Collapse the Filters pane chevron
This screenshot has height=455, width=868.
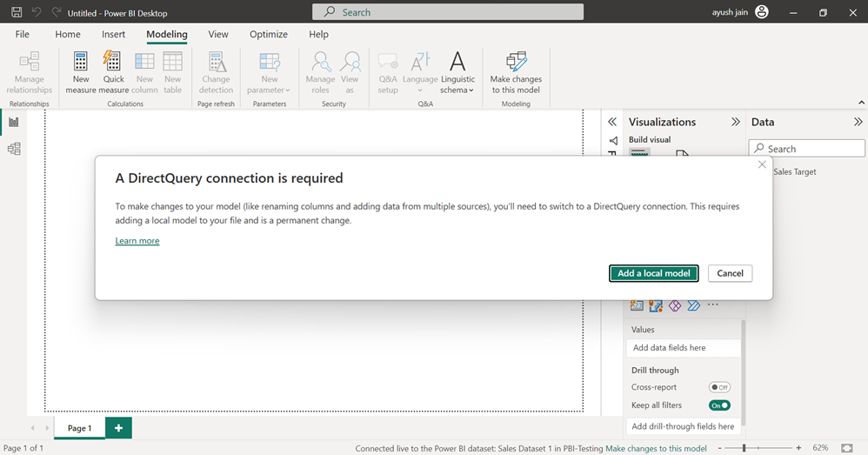pyautogui.click(x=611, y=122)
